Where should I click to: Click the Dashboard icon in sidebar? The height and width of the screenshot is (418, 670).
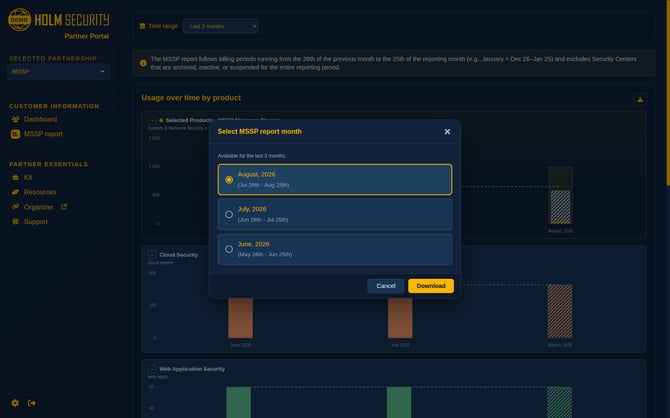15,119
